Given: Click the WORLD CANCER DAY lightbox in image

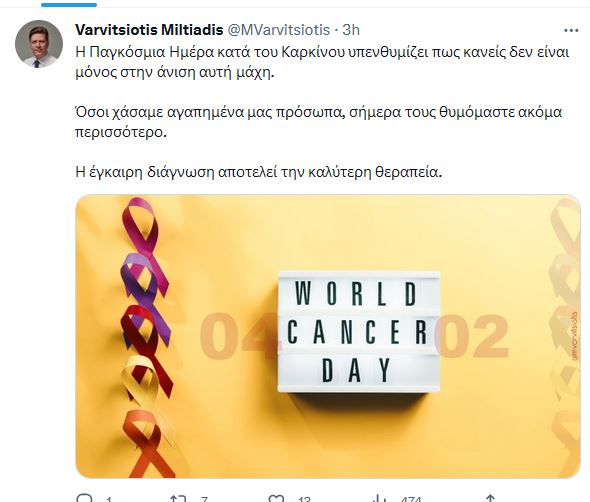Looking at the screenshot, I should click(x=359, y=332).
